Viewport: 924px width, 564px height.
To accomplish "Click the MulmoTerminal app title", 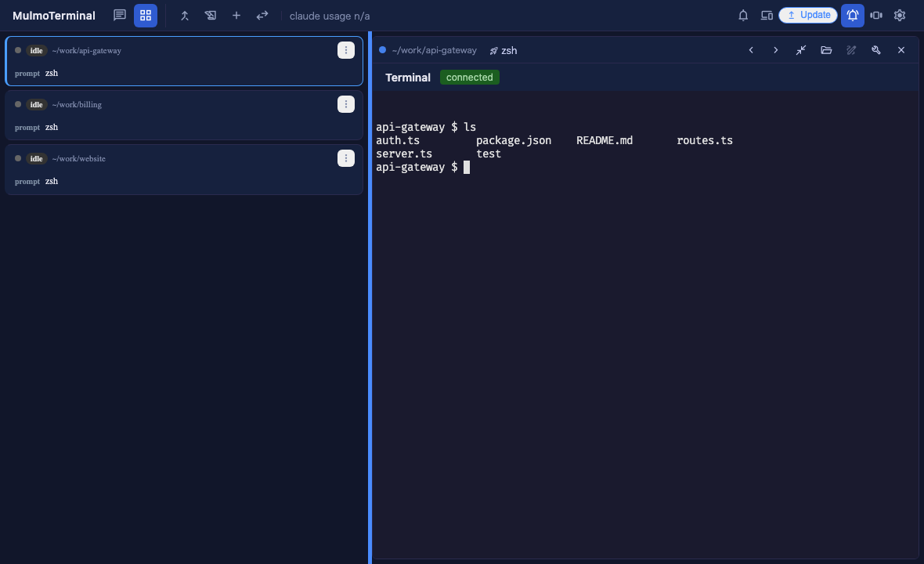I will click(x=53, y=16).
